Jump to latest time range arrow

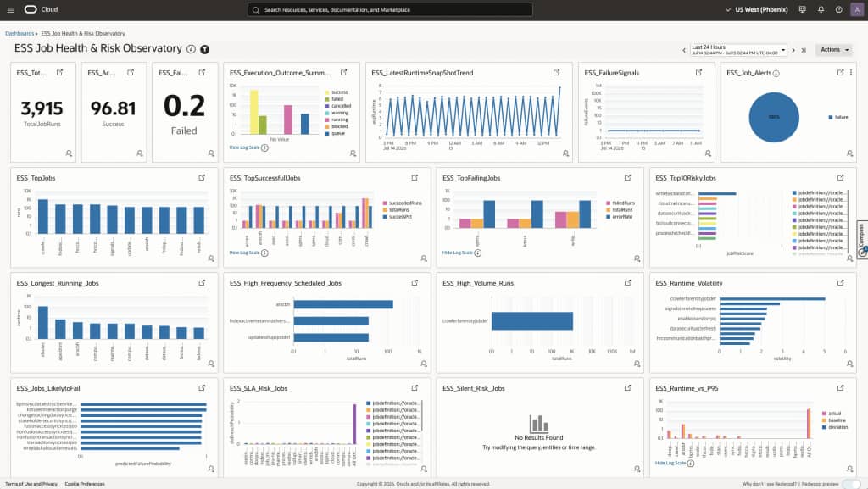(804, 50)
